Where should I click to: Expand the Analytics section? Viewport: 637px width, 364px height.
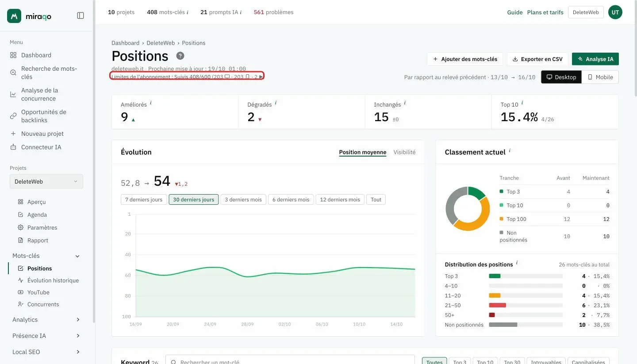[46, 320]
